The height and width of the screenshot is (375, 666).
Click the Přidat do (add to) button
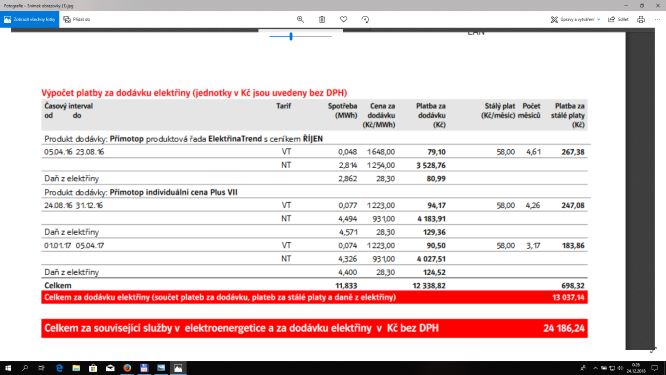[x=77, y=20]
